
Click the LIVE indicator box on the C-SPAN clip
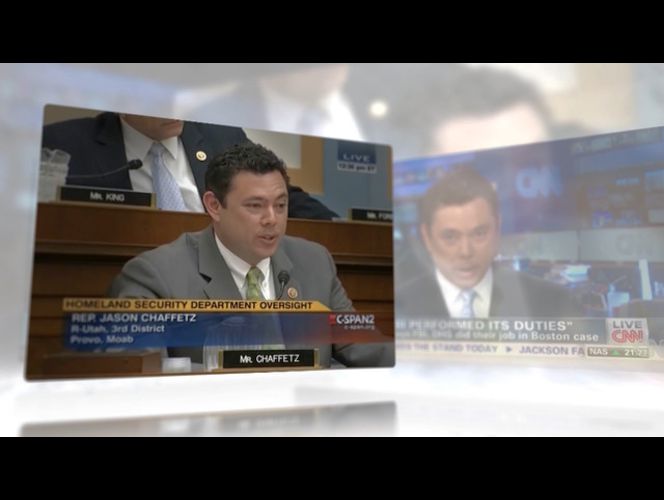point(356,159)
